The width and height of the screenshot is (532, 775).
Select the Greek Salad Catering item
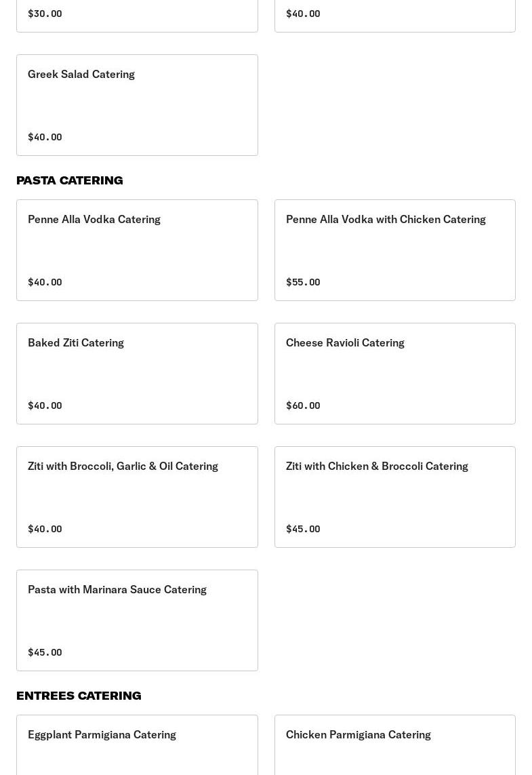pos(137,105)
